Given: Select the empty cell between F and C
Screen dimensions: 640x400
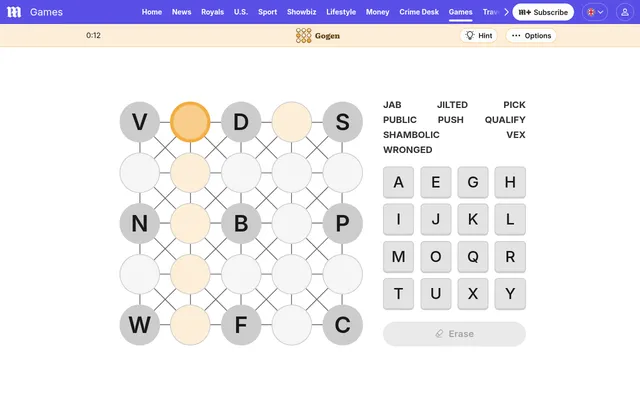Looking at the screenshot, I should tap(291, 325).
